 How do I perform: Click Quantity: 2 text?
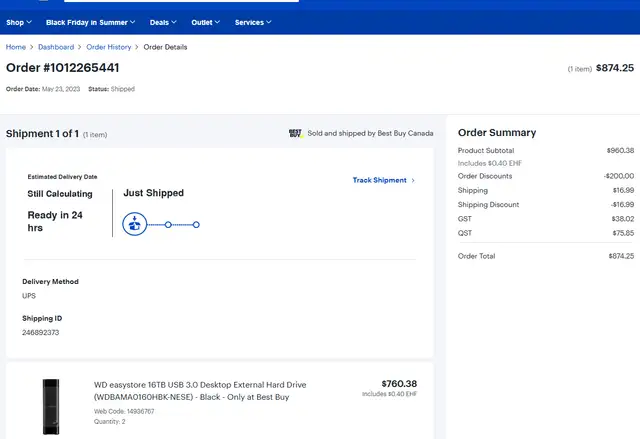(x=109, y=421)
